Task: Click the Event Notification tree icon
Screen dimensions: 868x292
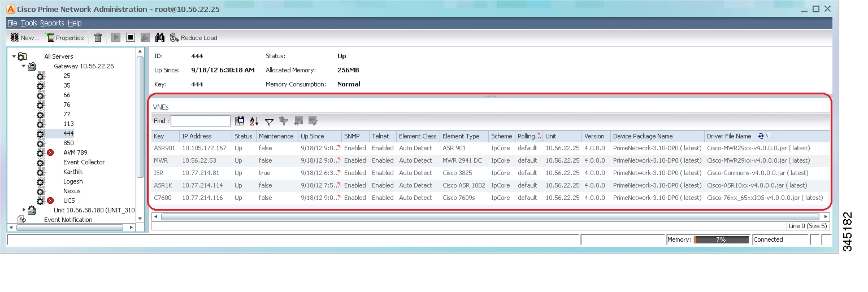Action: 22,220
